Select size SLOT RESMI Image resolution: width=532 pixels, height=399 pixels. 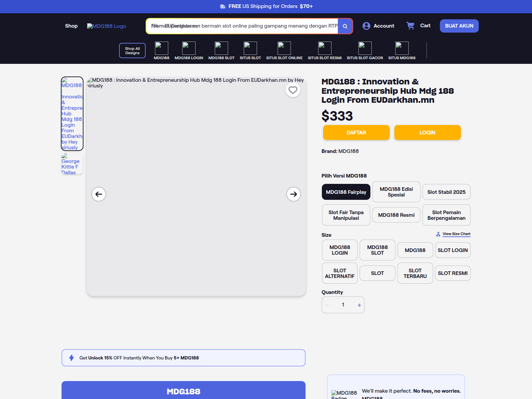(453, 273)
